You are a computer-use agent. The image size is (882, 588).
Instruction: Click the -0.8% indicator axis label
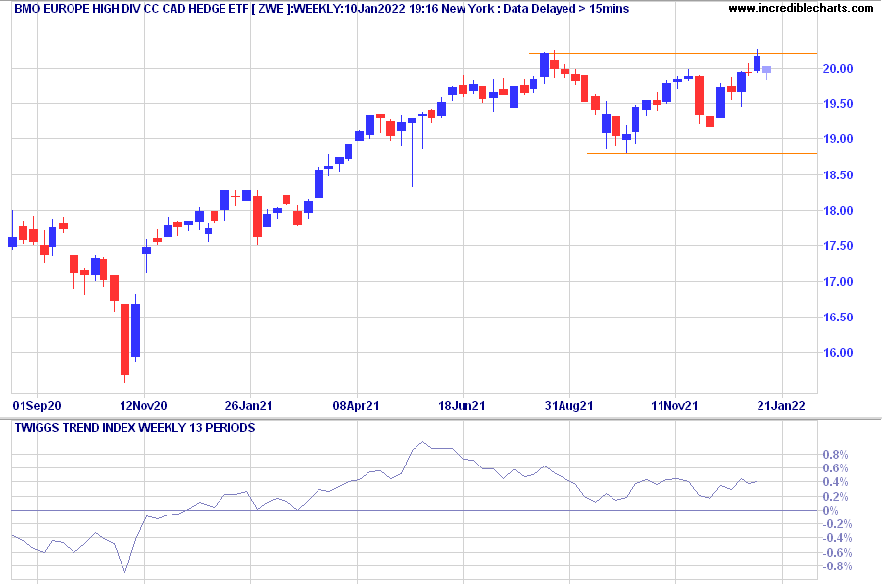pyautogui.click(x=837, y=566)
